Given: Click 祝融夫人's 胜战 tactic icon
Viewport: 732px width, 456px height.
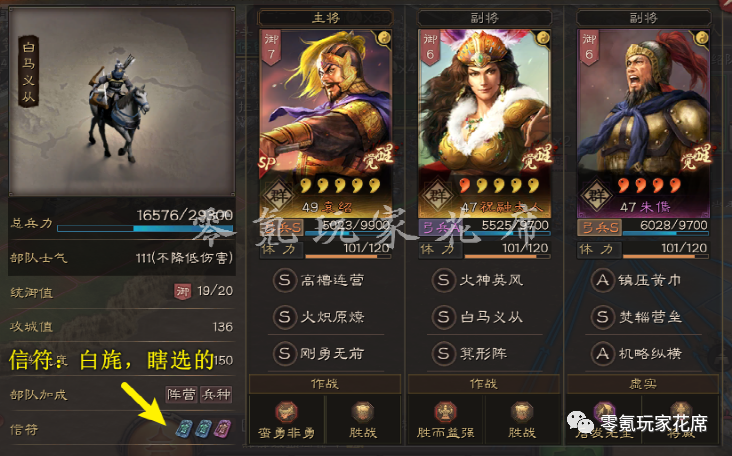Looking at the screenshot, I should [x=521, y=413].
